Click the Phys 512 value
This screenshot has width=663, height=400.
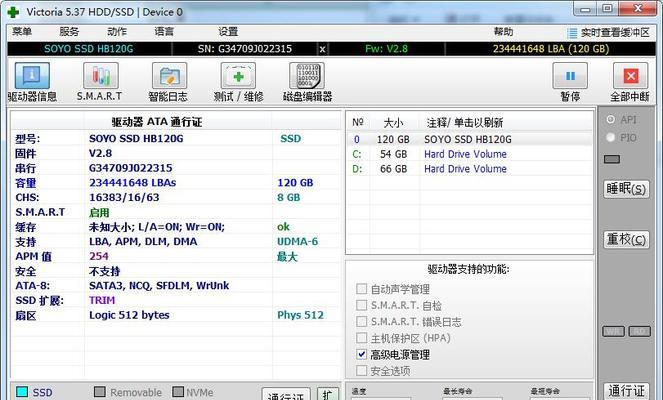pyautogui.click(x=300, y=315)
